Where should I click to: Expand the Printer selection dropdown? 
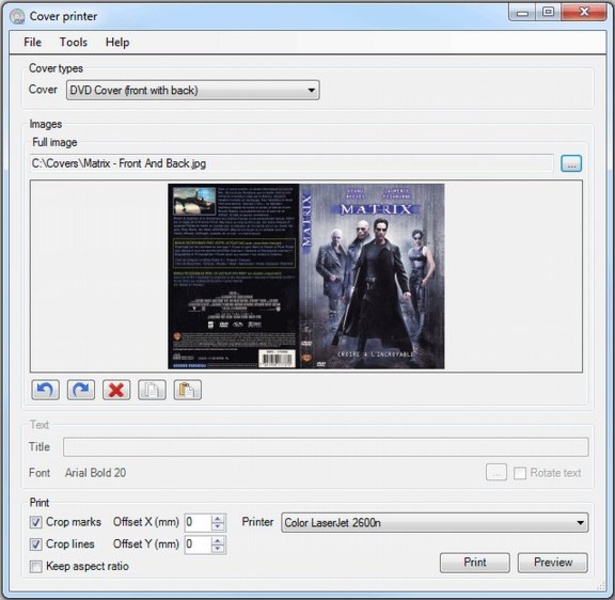pyautogui.click(x=434, y=522)
